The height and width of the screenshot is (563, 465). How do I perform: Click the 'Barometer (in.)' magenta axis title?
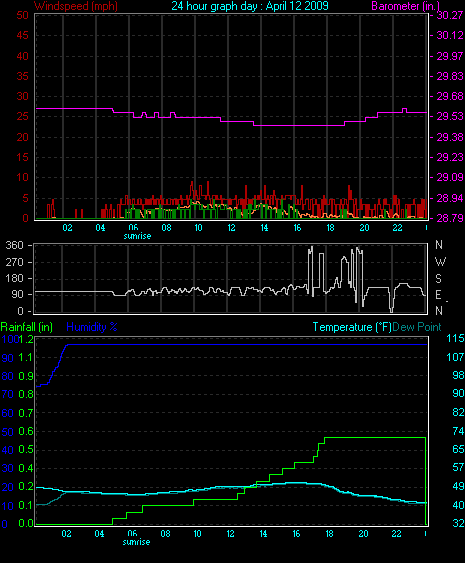pos(405,6)
